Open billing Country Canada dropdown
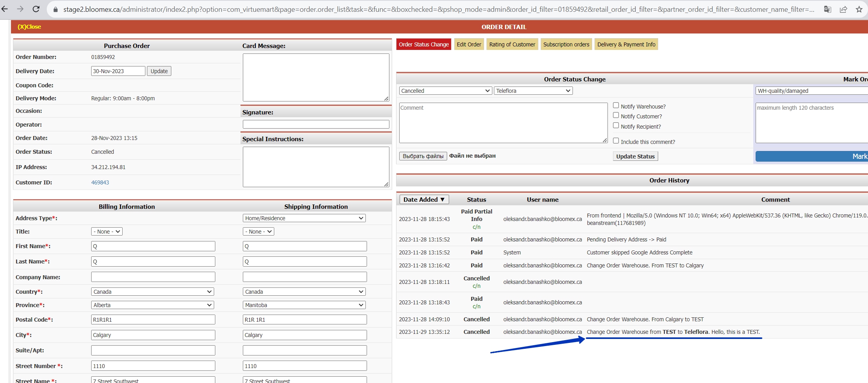This screenshot has width=868, height=383. pyautogui.click(x=152, y=292)
